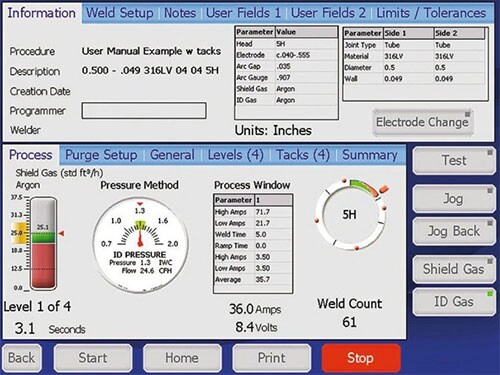Click the Average value 35.7
Screen dimensions: 500x375
click(273, 280)
